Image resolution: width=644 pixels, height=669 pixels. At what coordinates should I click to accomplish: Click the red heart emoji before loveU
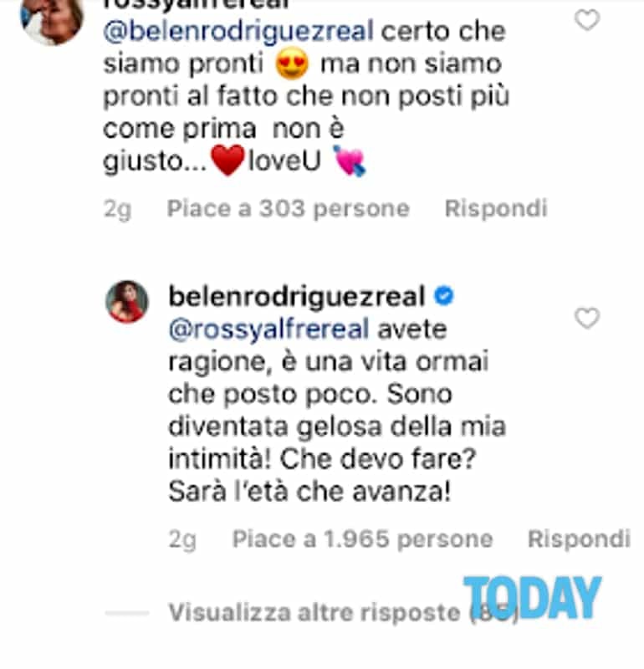coord(227,161)
